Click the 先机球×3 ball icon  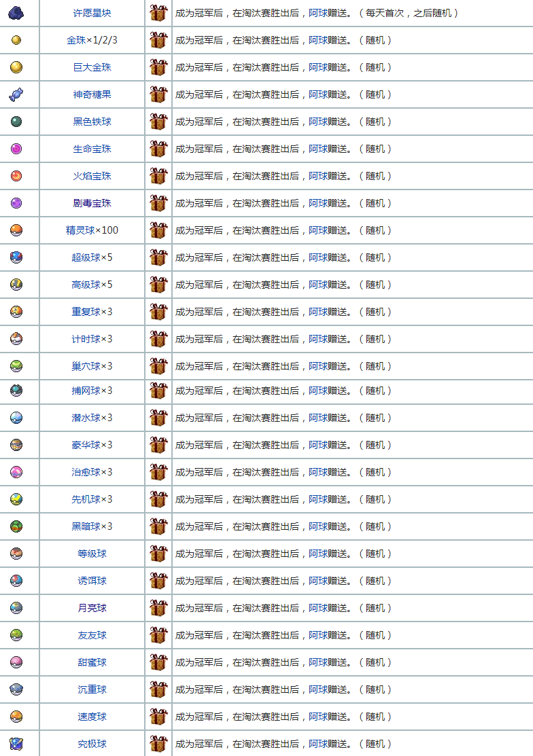(16, 499)
